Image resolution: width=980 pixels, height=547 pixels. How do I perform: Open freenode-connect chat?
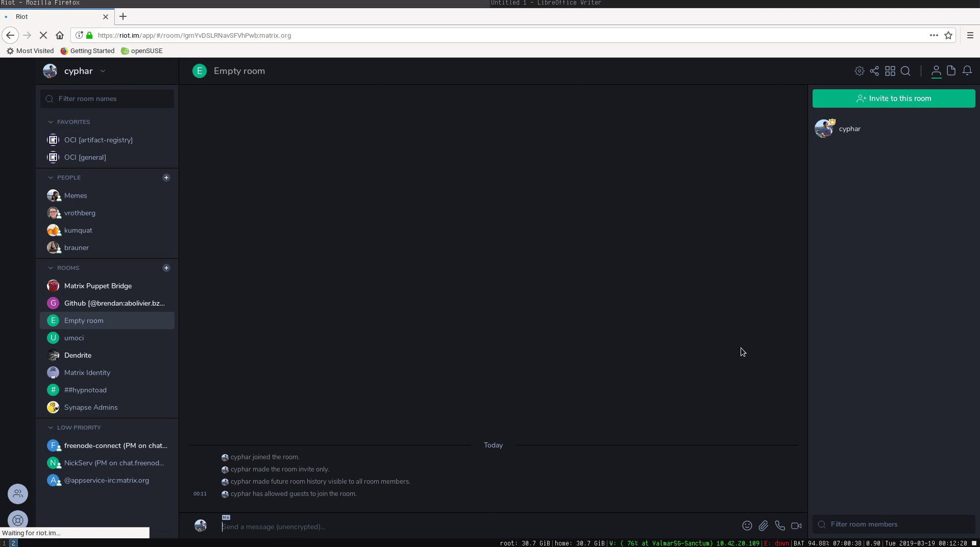[x=107, y=445]
